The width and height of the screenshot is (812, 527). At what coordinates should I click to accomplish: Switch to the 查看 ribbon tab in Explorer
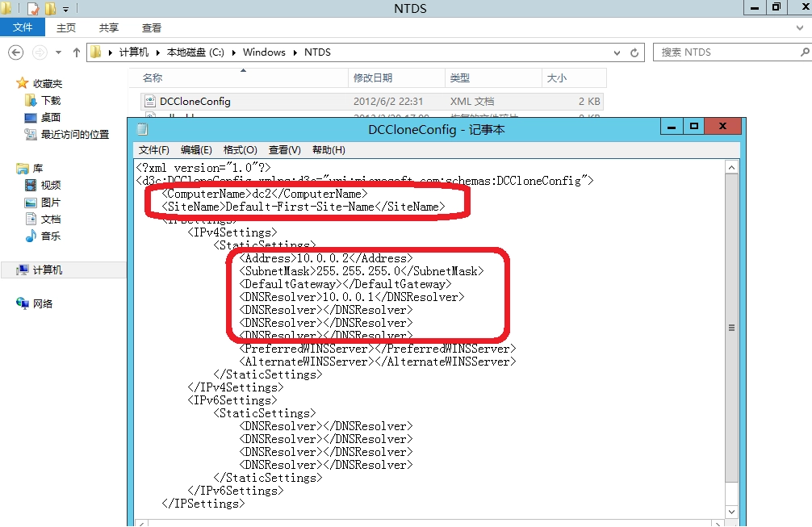(151, 27)
